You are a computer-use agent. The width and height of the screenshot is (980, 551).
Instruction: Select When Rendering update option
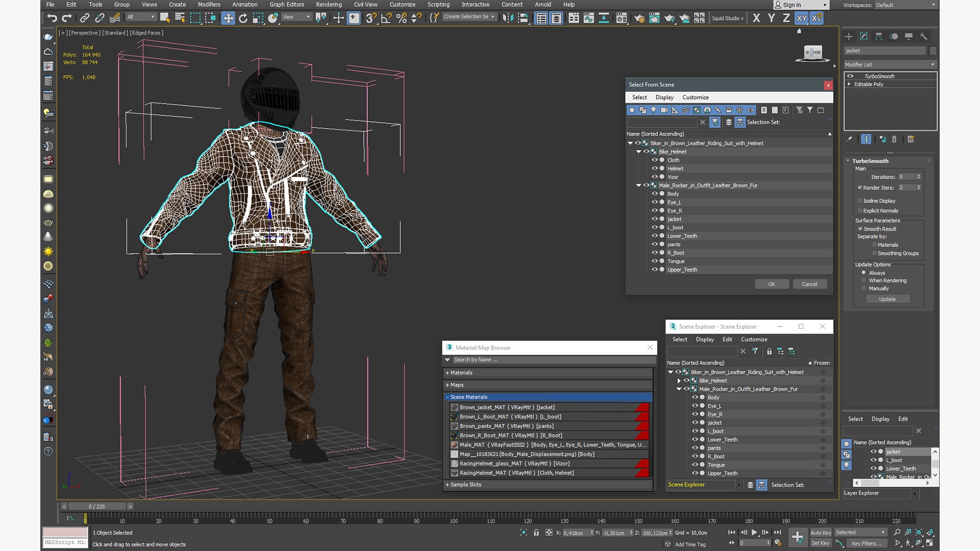tap(864, 280)
